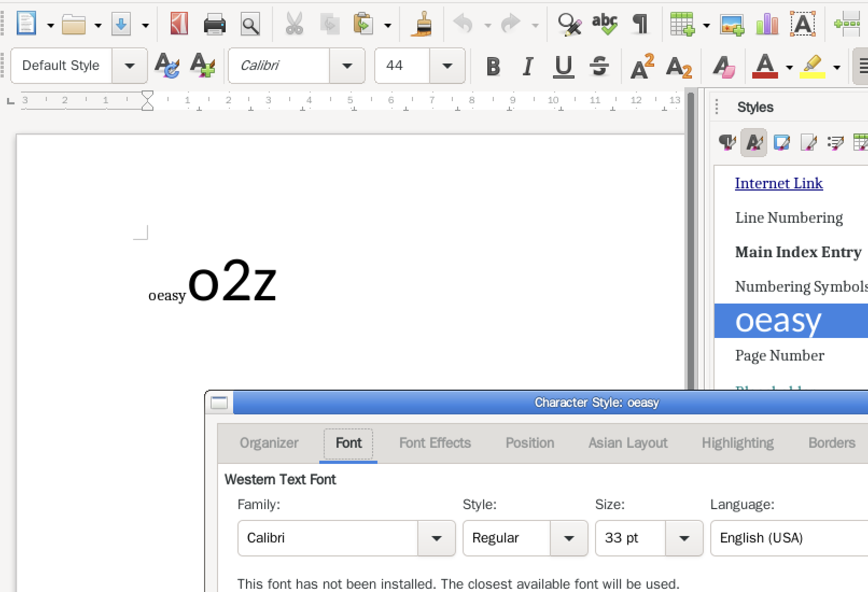Open font color dropdown arrow
Image resolution: width=868 pixels, height=592 pixels.
789,67
